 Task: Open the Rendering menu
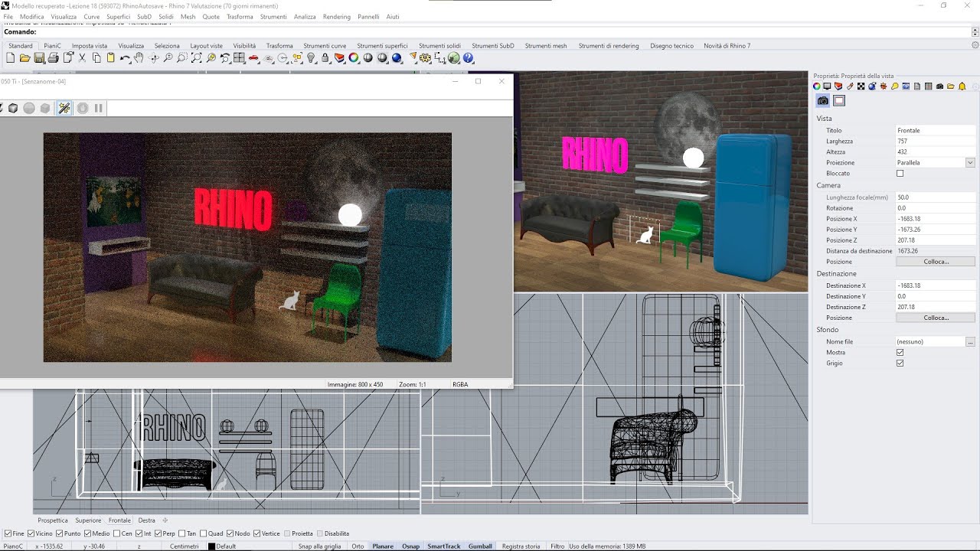tap(337, 17)
